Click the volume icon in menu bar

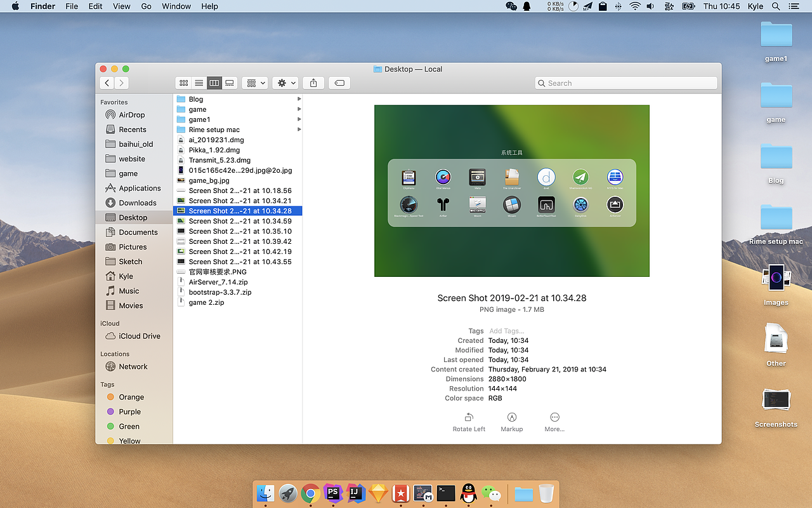651,6
